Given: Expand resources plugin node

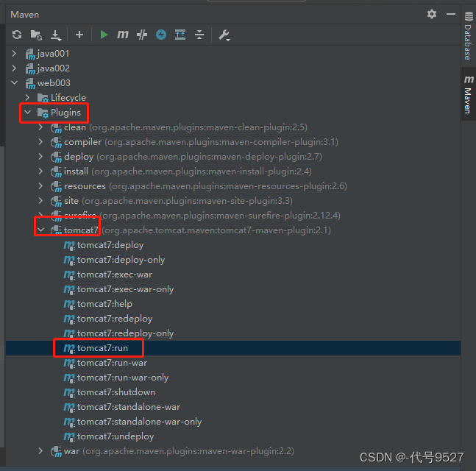Looking at the screenshot, I should click(x=40, y=186).
